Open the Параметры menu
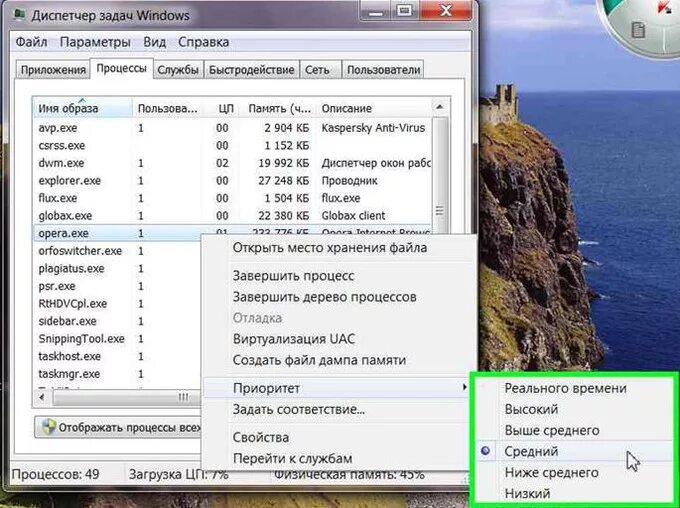This screenshot has height=508, width=680. click(x=95, y=43)
